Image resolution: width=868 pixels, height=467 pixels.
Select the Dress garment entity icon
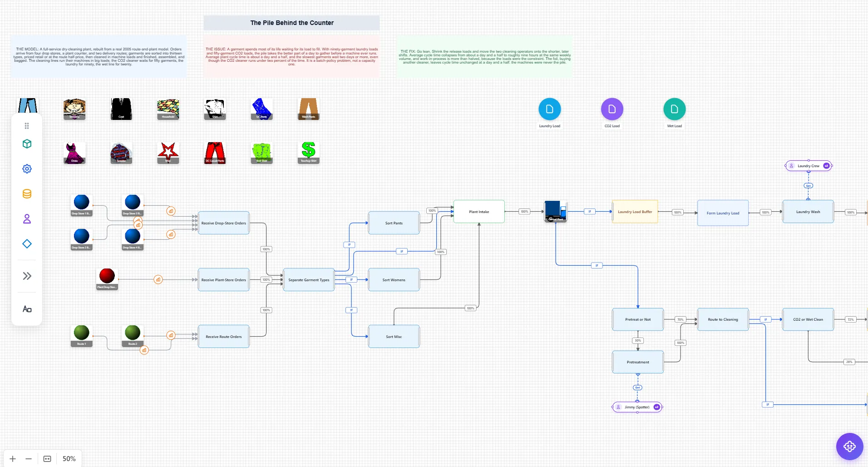point(74,153)
